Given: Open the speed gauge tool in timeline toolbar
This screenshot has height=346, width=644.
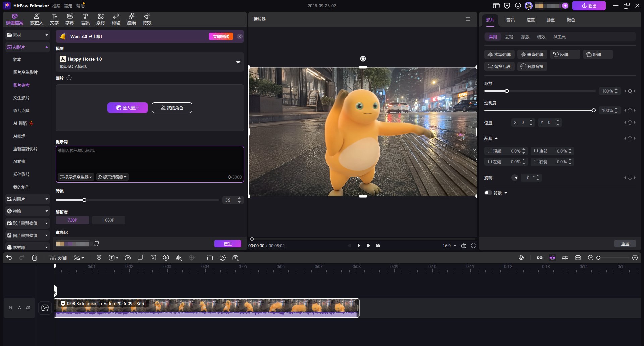Looking at the screenshot, I should coord(128,258).
